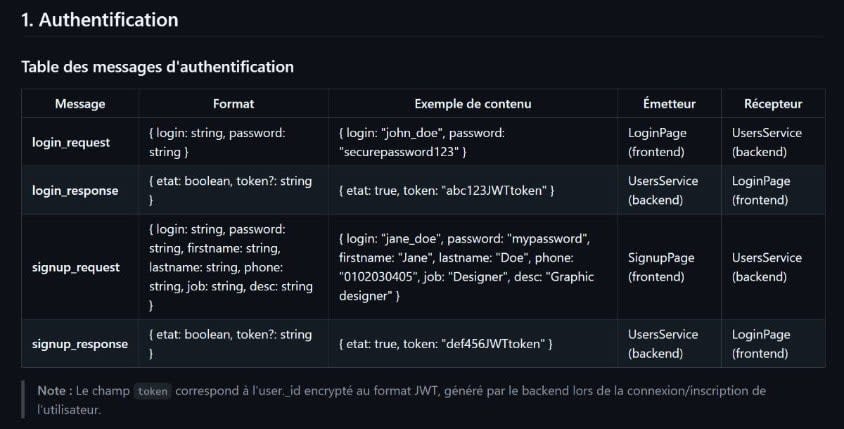Click the signup_request message cell
The image size is (844, 429).
point(76,267)
